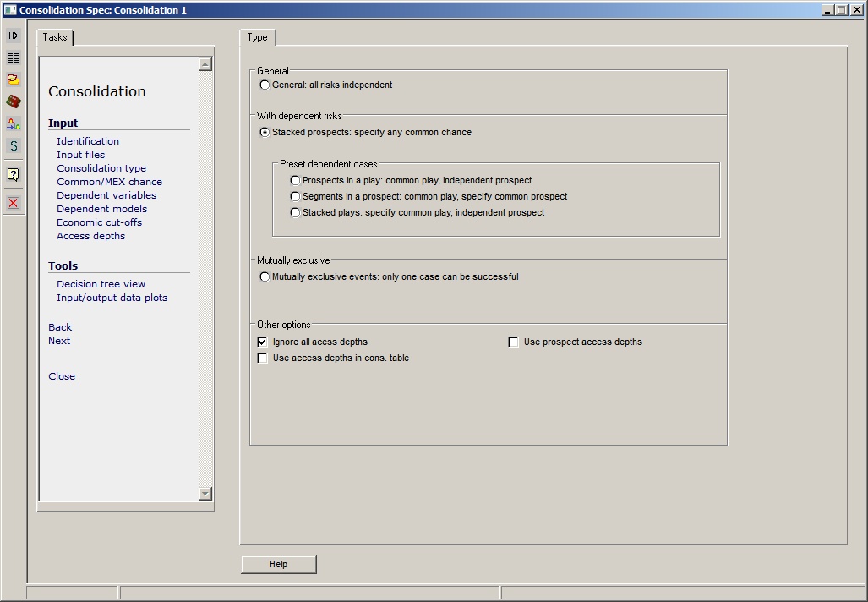
Task: Enable Use prospect access depths checkbox
Action: click(513, 342)
